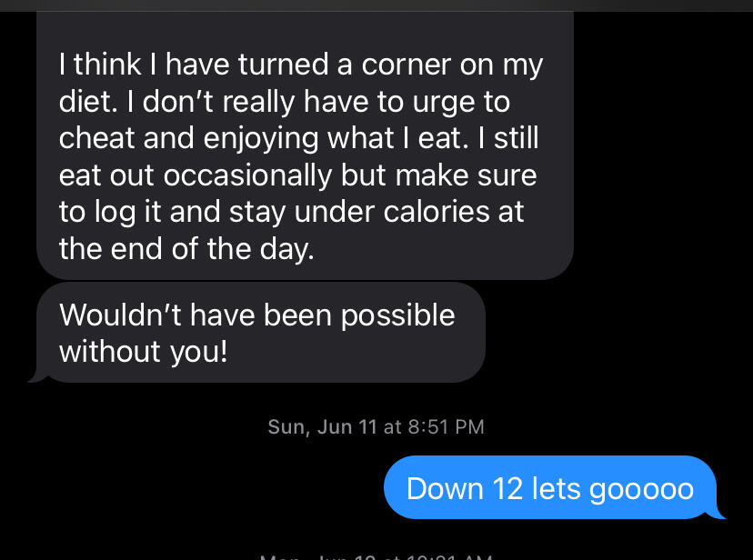
Task: Click the word "cheat" in the message
Action: pos(96,138)
